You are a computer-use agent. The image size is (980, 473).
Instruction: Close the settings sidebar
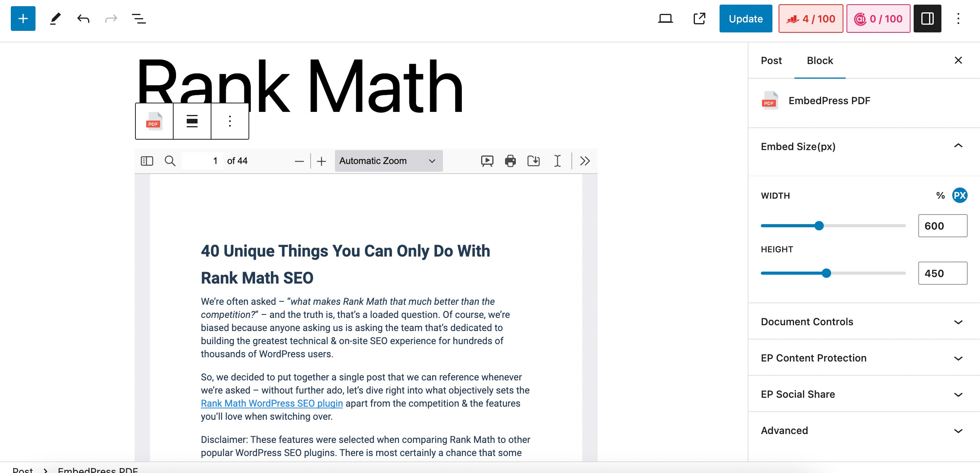coord(958,60)
